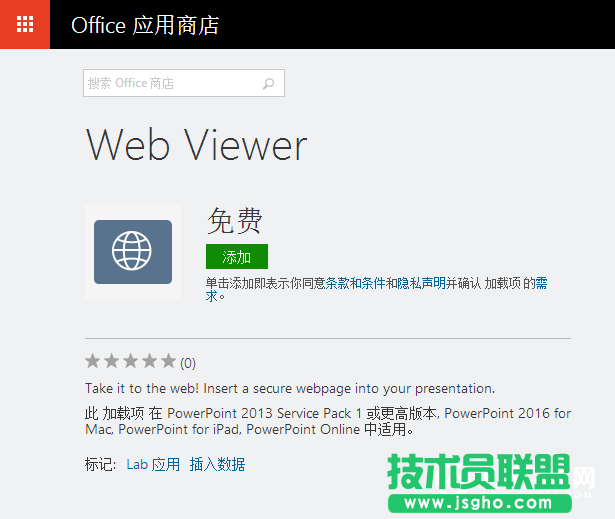
Task: Focus the 搜索 Office 商店 search box
Action: pos(170,84)
